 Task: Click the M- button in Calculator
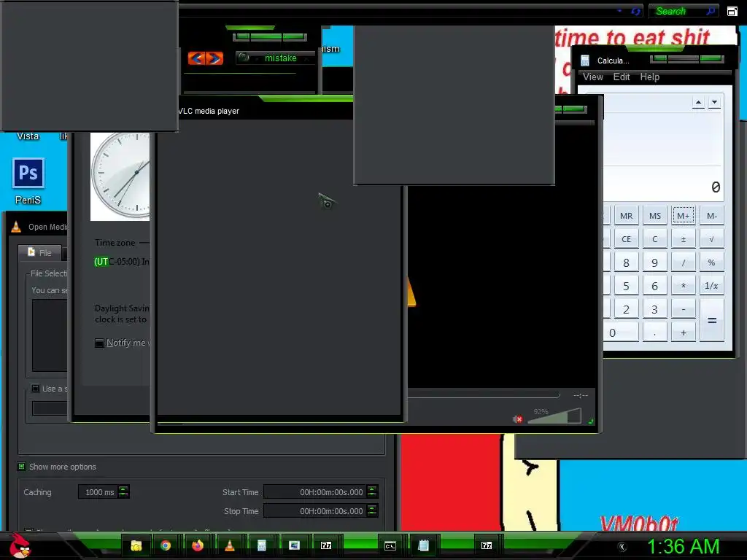coord(712,216)
